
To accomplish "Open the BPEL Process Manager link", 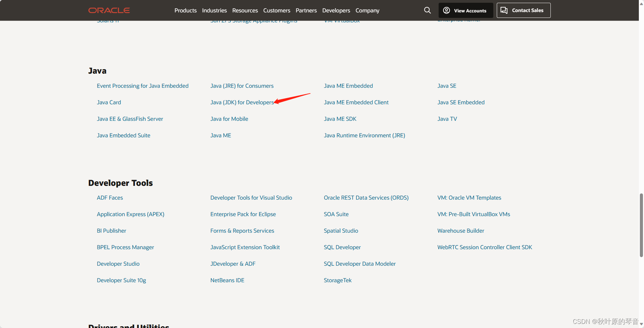I will [x=126, y=247].
